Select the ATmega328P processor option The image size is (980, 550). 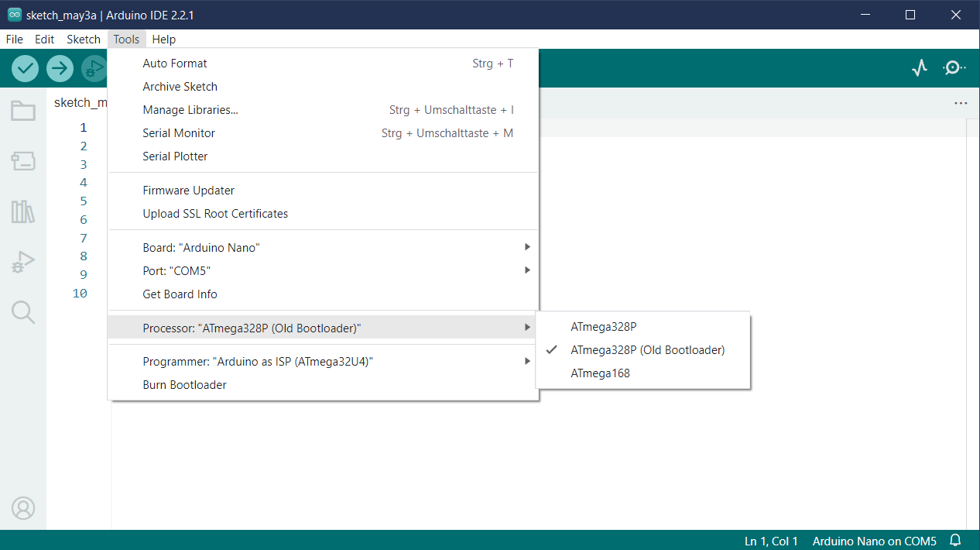coord(642,327)
